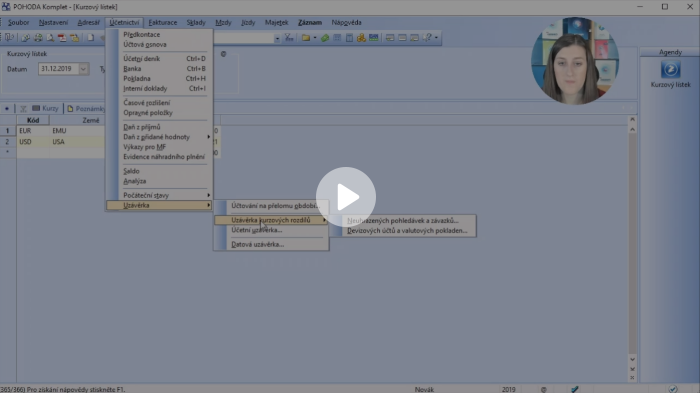Screen dimensions: 700x393
Task: Open the Datum date dropdown arrow
Action: point(83,69)
